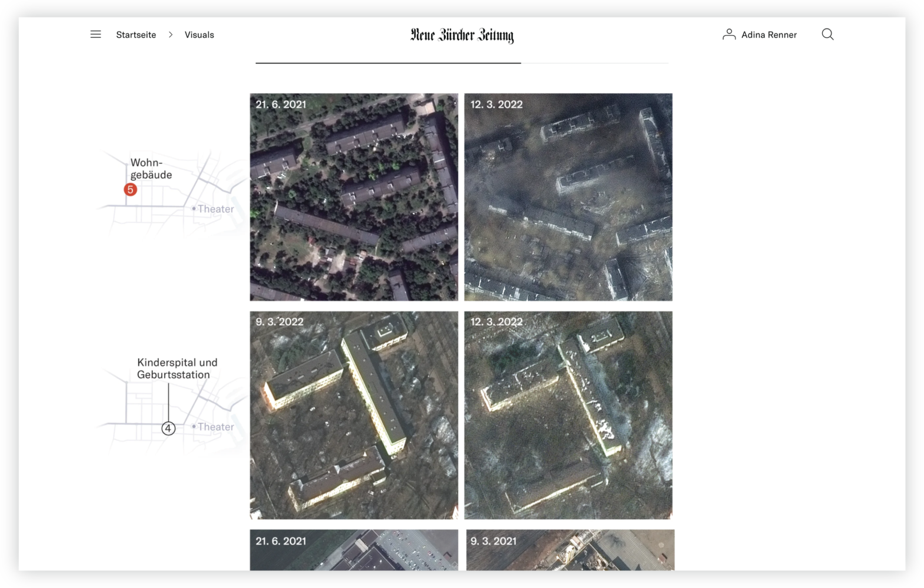Open Wohngebäude satellite image dated 12. 3. 2022
The image size is (924, 588).
[x=568, y=197]
